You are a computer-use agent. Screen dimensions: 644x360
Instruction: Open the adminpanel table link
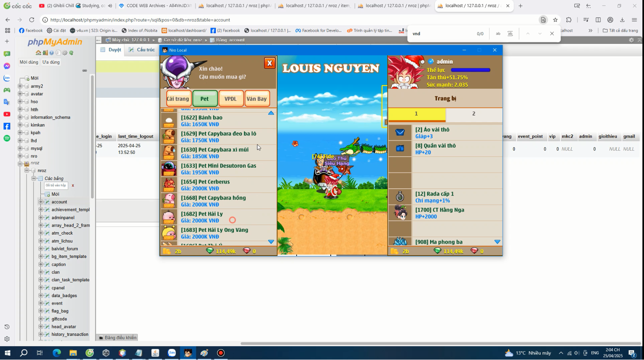(63, 218)
